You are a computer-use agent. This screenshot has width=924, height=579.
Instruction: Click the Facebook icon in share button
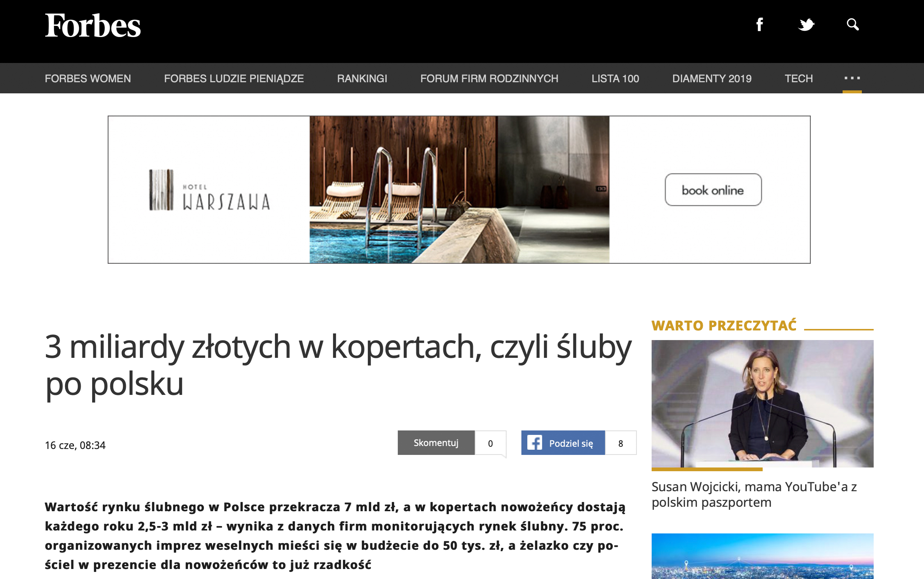tap(535, 443)
